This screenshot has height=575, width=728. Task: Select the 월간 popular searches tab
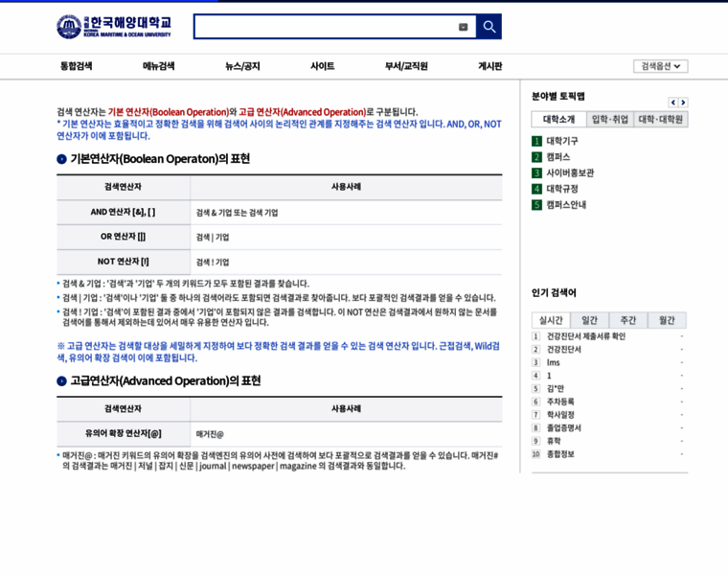tap(667, 320)
